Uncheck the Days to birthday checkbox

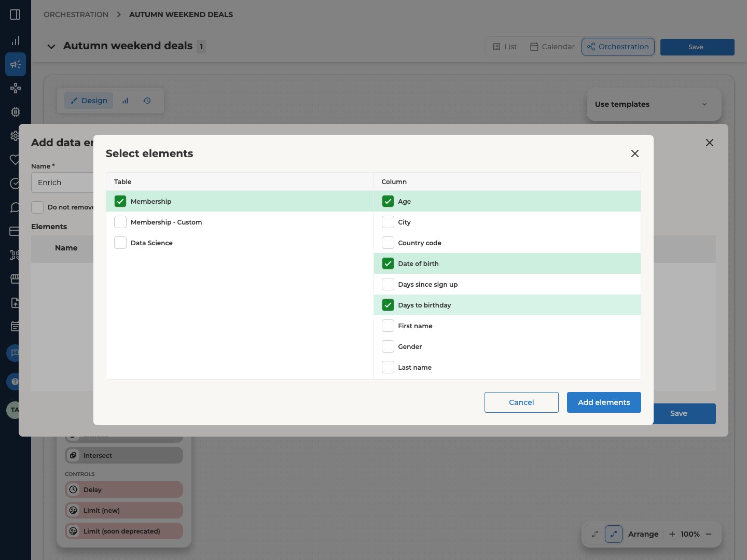click(388, 305)
